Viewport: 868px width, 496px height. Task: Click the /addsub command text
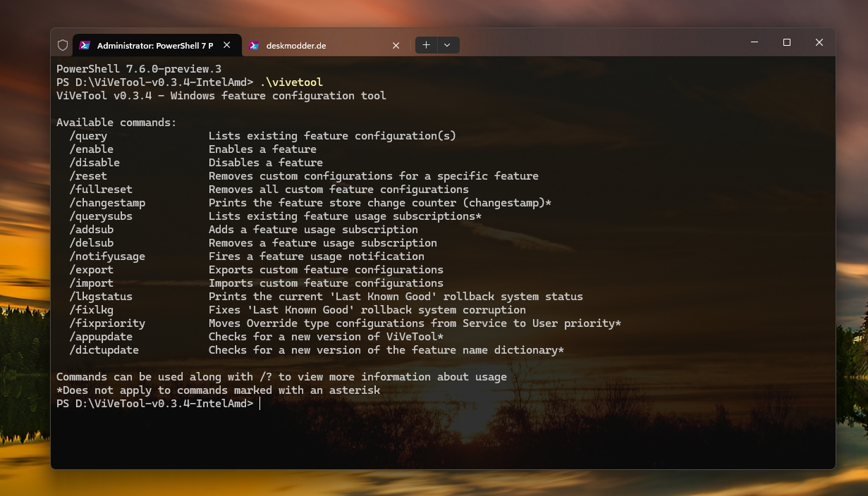point(91,230)
